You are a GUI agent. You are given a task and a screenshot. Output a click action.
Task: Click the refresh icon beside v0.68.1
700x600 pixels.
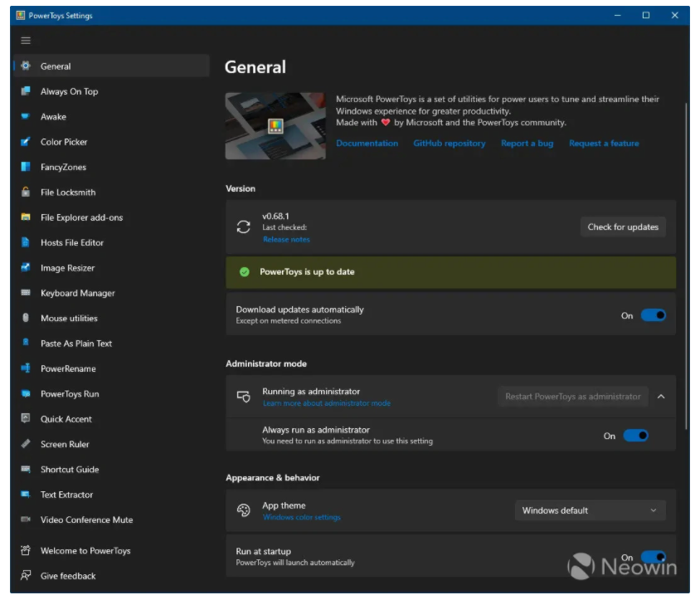[243, 227]
